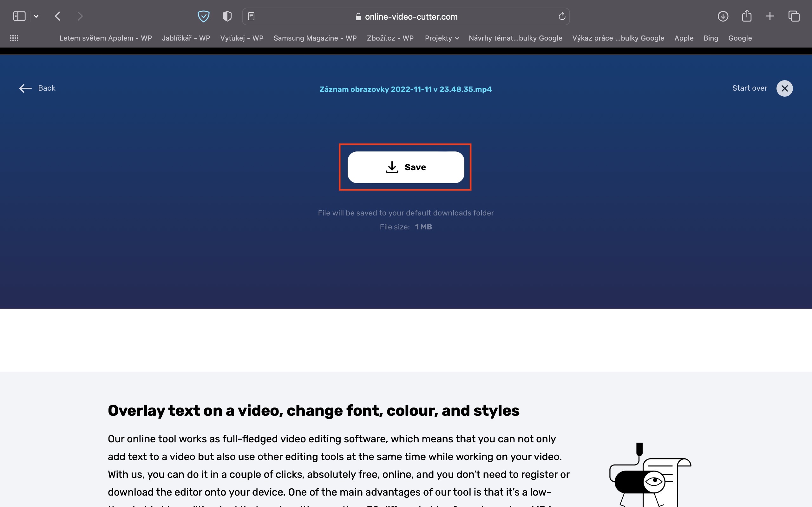Open the privacy report half-shield icon
Screen dimensions: 812x507
(227, 16)
